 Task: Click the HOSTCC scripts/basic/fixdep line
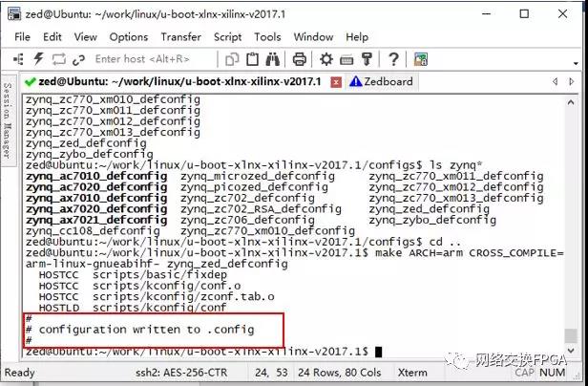(x=133, y=274)
